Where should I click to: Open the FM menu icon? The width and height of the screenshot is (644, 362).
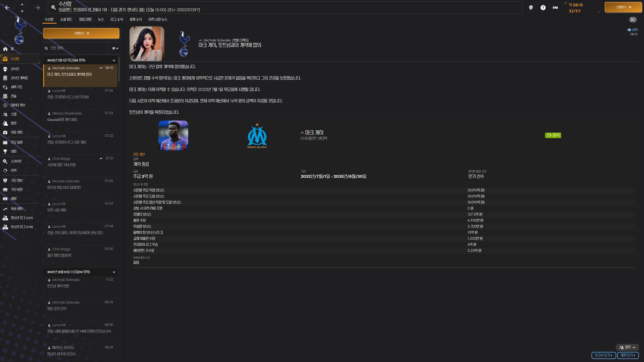(x=555, y=8)
